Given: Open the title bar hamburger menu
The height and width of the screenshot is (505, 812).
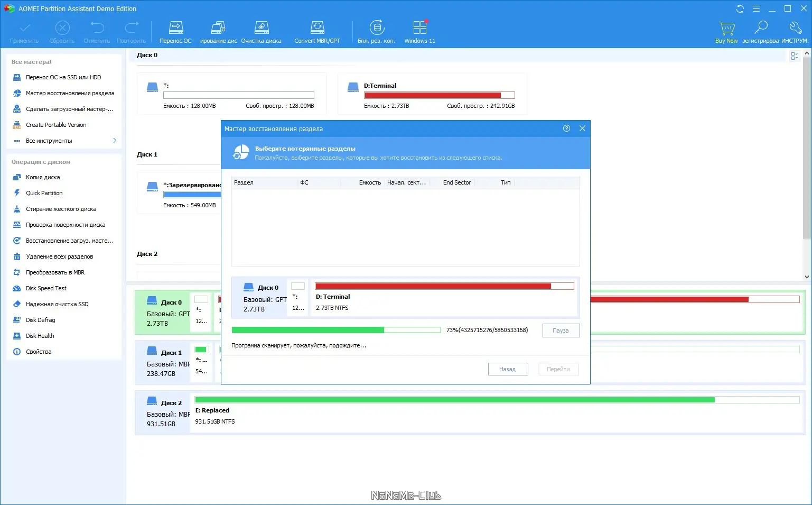Looking at the screenshot, I should (x=756, y=9).
